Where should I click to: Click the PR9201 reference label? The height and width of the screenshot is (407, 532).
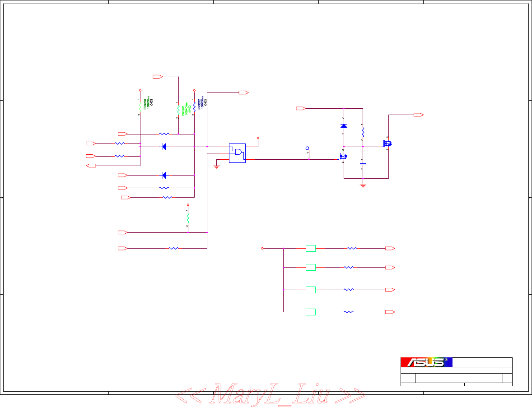pyautogui.click(x=183, y=111)
